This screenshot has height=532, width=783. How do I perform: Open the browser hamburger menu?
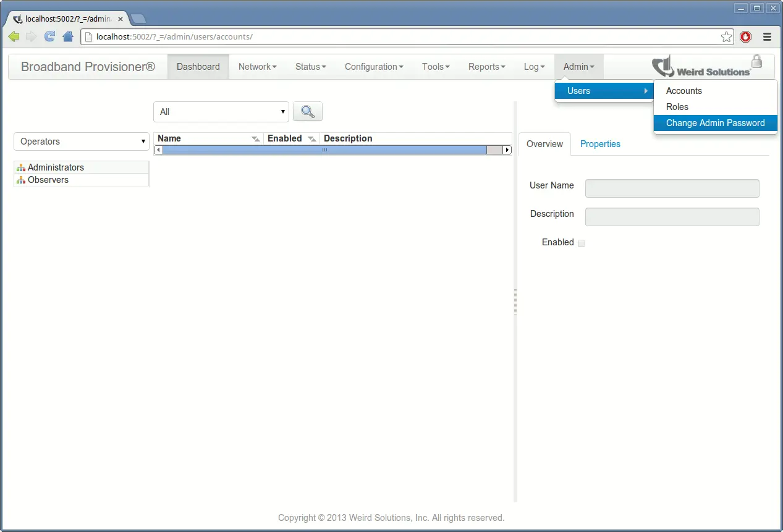point(767,36)
